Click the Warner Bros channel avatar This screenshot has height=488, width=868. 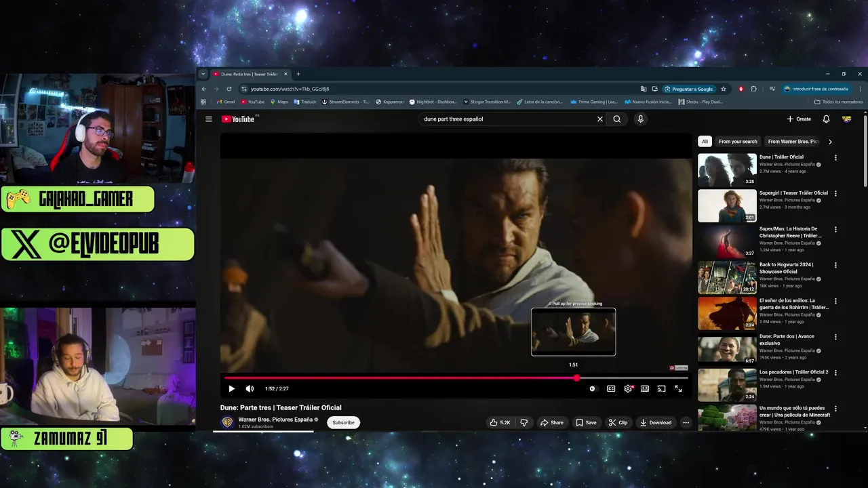[x=227, y=422]
